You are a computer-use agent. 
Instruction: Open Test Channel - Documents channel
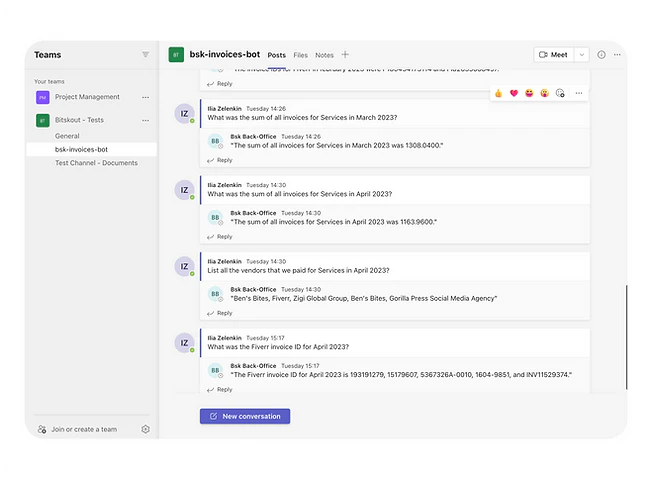(96, 162)
